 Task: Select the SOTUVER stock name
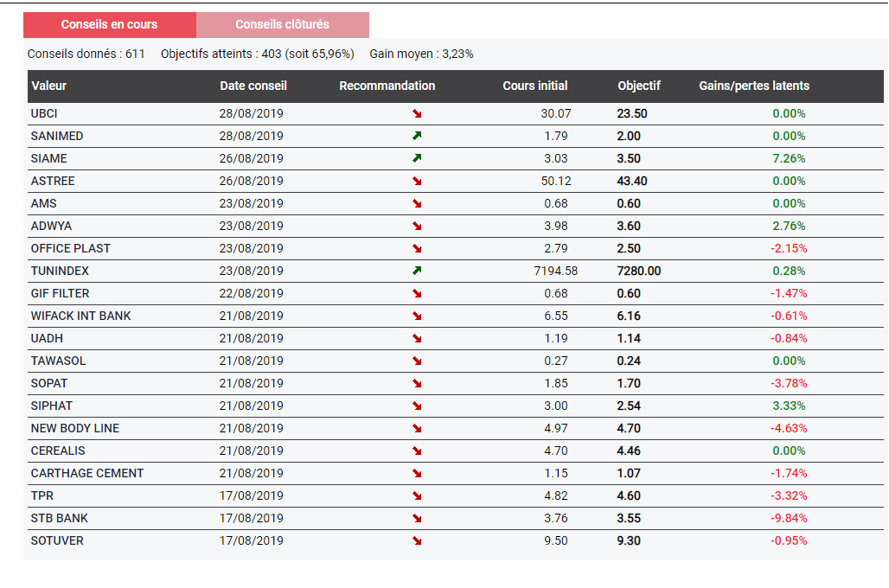(x=57, y=541)
